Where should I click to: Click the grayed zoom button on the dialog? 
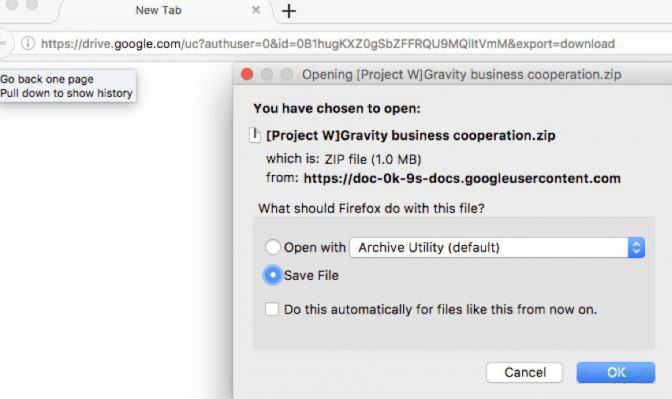click(x=287, y=74)
